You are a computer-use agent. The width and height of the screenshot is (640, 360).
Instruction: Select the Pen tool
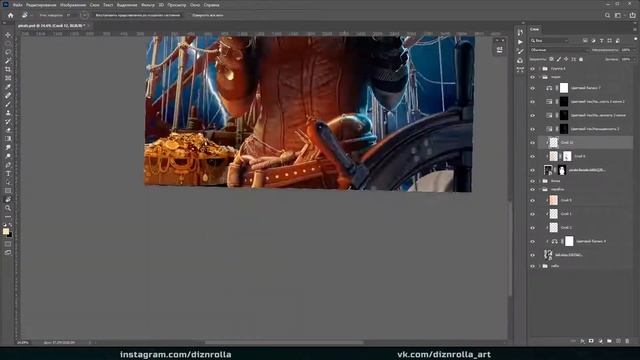[8, 165]
